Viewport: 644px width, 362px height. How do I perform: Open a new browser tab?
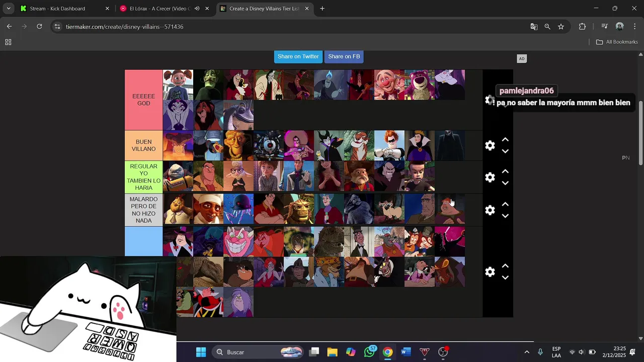pos(322,9)
